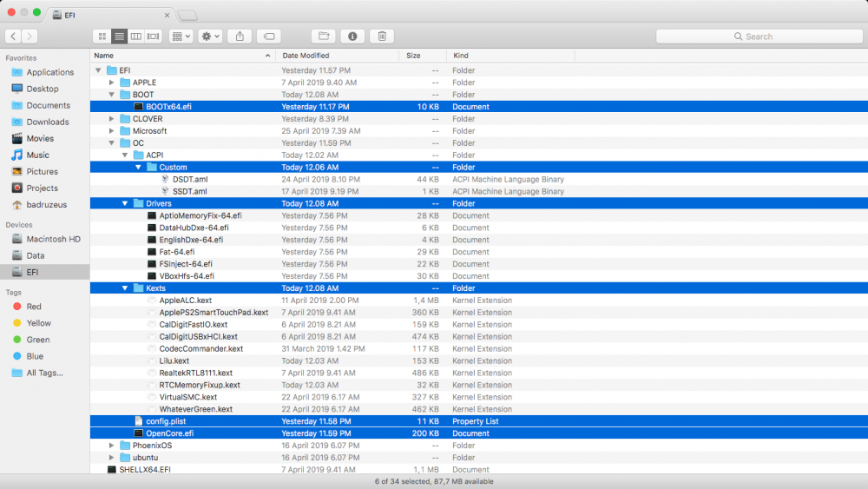The width and height of the screenshot is (868, 489).
Task: Close the EFI tab
Action: (167, 16)
